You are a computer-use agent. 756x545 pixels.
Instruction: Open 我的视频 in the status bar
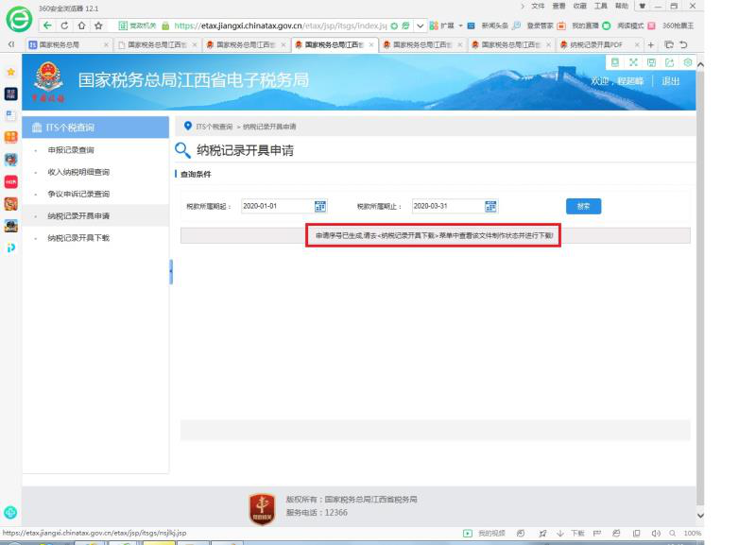pyautogui.click(x=484, y=533)
